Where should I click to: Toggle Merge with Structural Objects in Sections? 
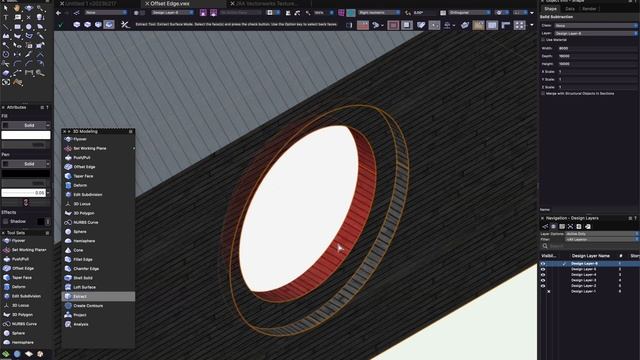(x=543, y=93)
